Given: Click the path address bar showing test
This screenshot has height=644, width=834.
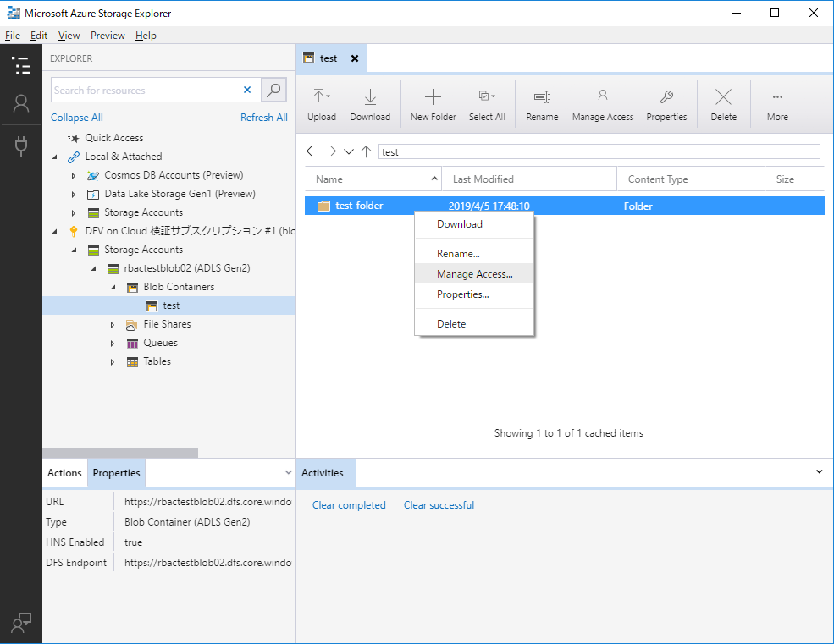Looking at the screenshot, I should click(x=599, y=151).
